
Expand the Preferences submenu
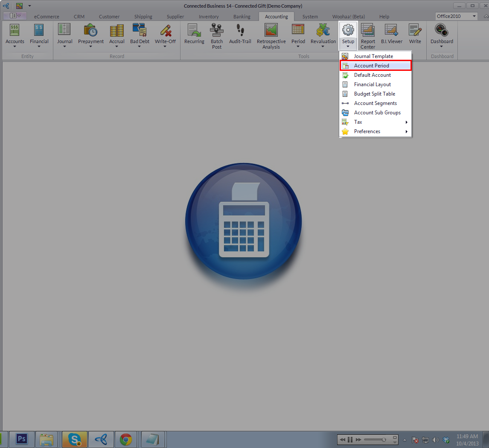tap(375, 131)
